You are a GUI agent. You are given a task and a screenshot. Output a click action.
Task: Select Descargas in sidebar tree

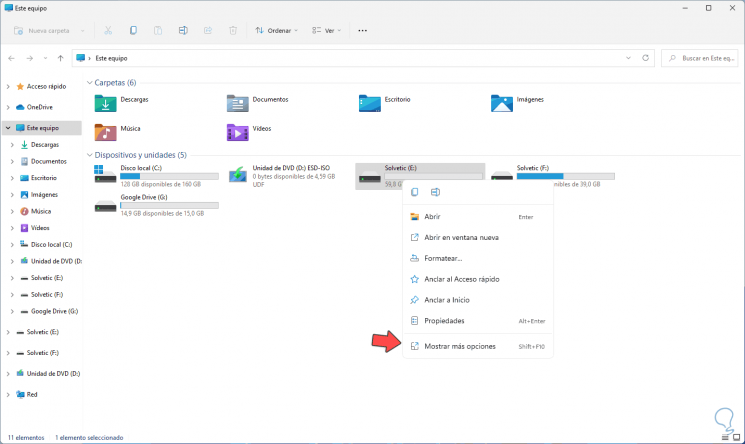point(45,145)
